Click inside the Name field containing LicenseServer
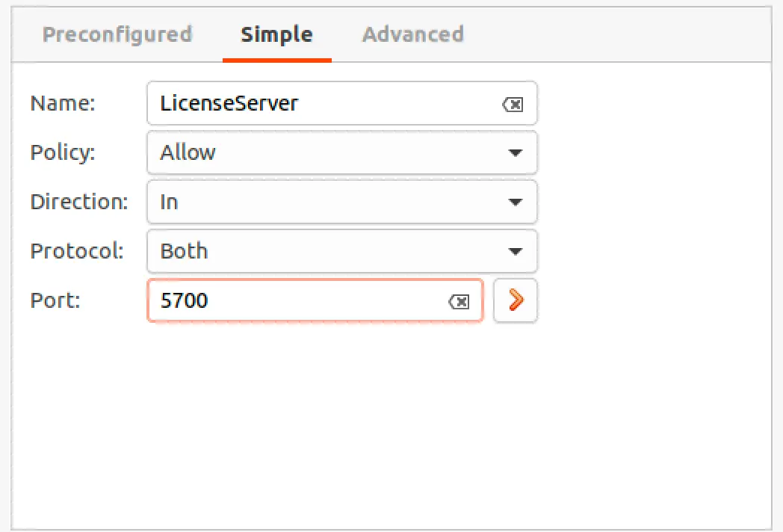 299,104
